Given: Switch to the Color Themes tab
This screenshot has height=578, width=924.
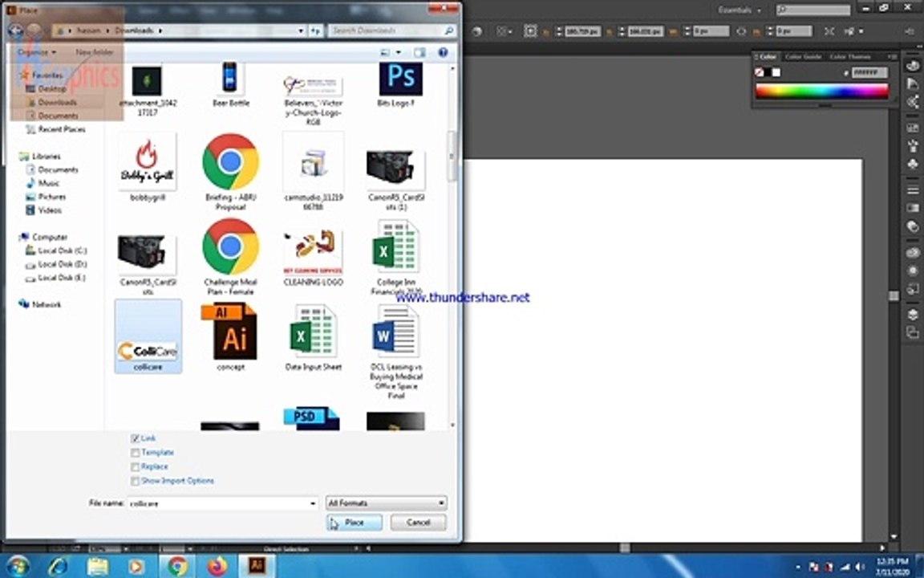Looking at the screenshot, I should [849, 57].
